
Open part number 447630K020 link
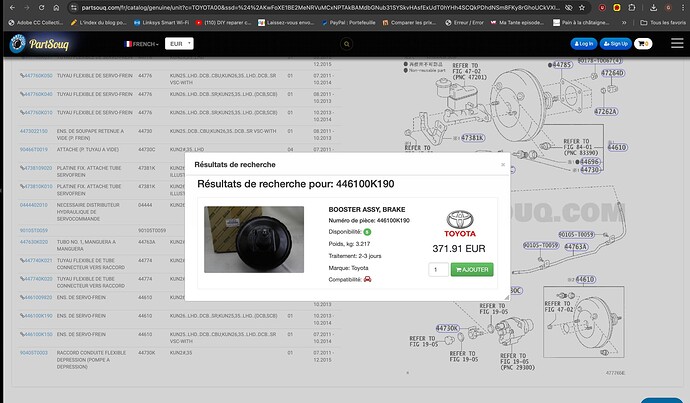36,242
